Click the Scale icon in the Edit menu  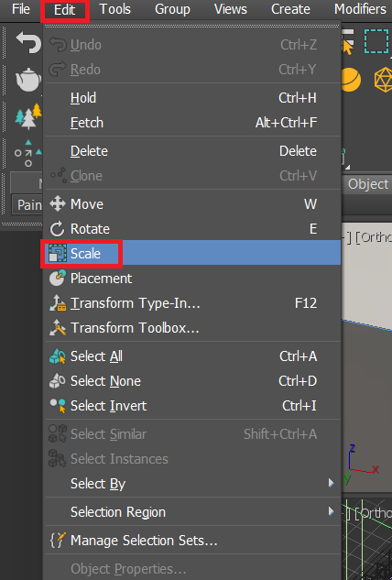tap(58, 254)
